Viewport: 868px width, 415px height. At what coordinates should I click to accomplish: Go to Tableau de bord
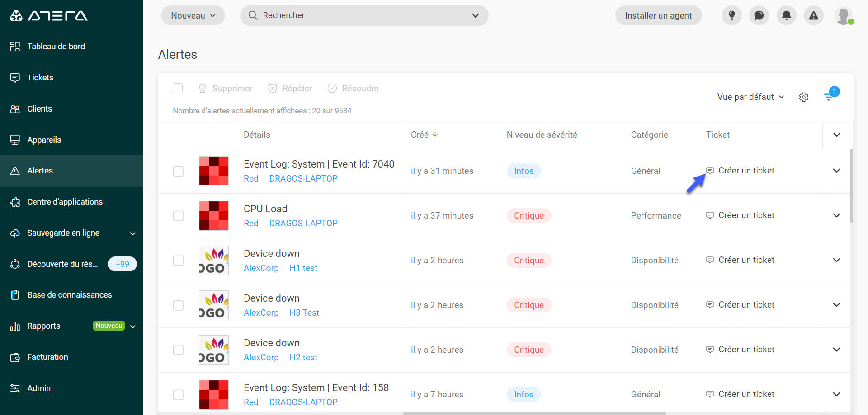(71, 47)
